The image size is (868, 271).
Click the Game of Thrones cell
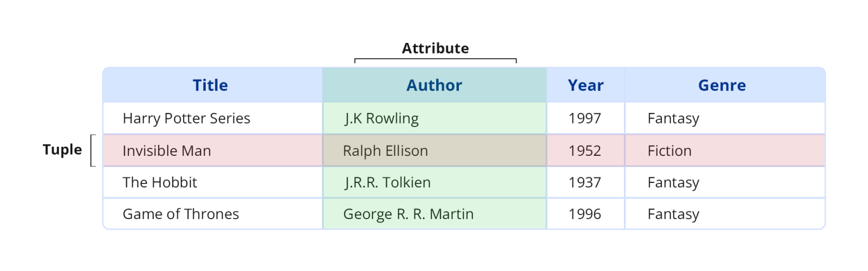point(181,214)
